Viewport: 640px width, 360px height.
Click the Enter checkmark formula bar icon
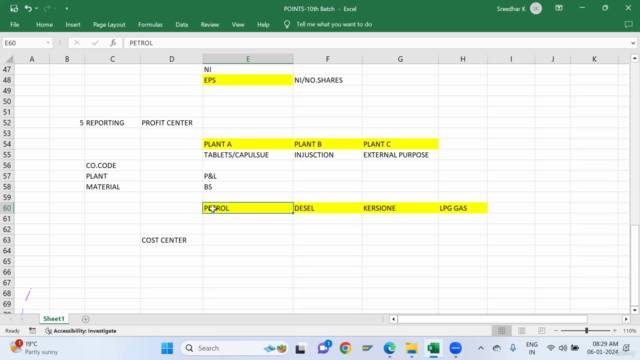tap(95, 43)
